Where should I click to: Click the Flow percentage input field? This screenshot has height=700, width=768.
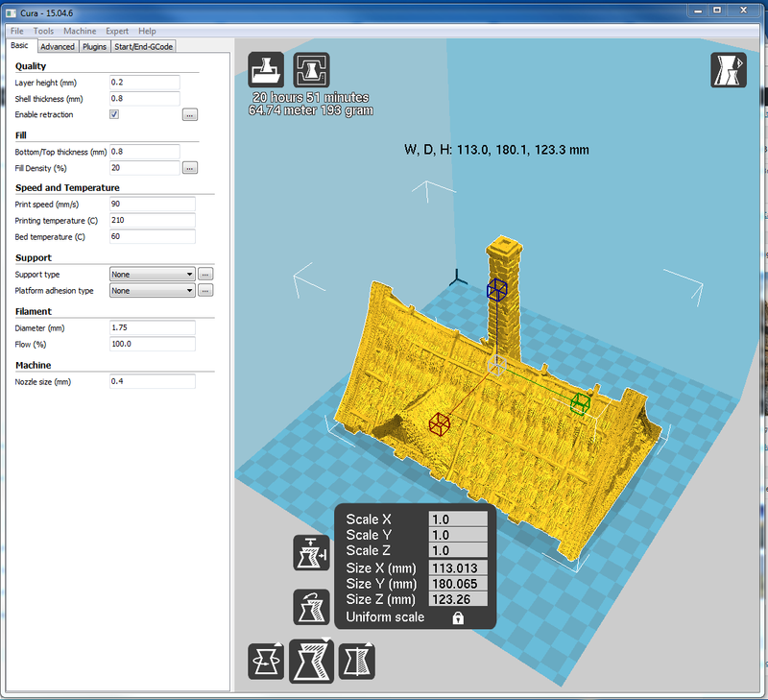(x=153, y=344)
